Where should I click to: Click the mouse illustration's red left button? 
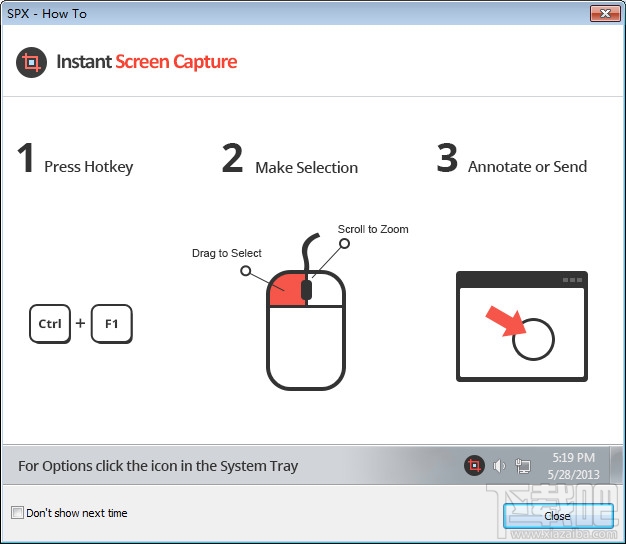click(x=287, y=289)
